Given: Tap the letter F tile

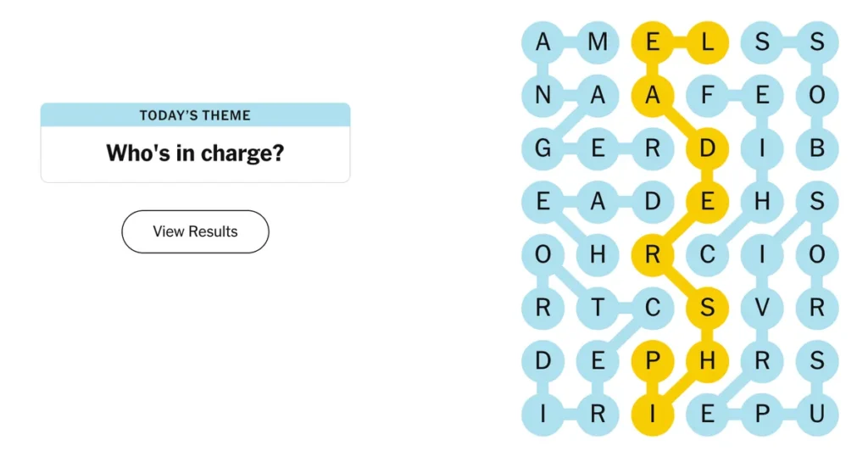Looking at the screenshot, I should pyautogui.click(x=708, y=95).
